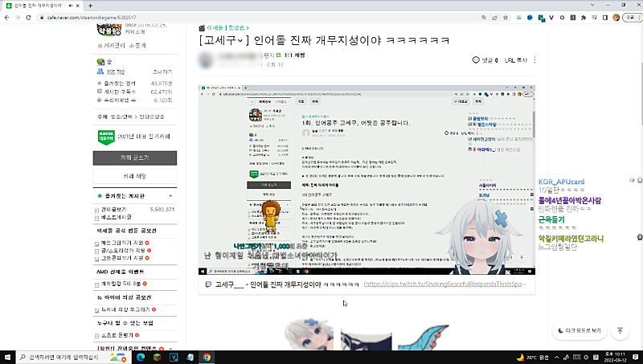This screenshot has width=643, height=364.
Task: Open the 쇼츠로 돈벌기 board
Action: 117,335
